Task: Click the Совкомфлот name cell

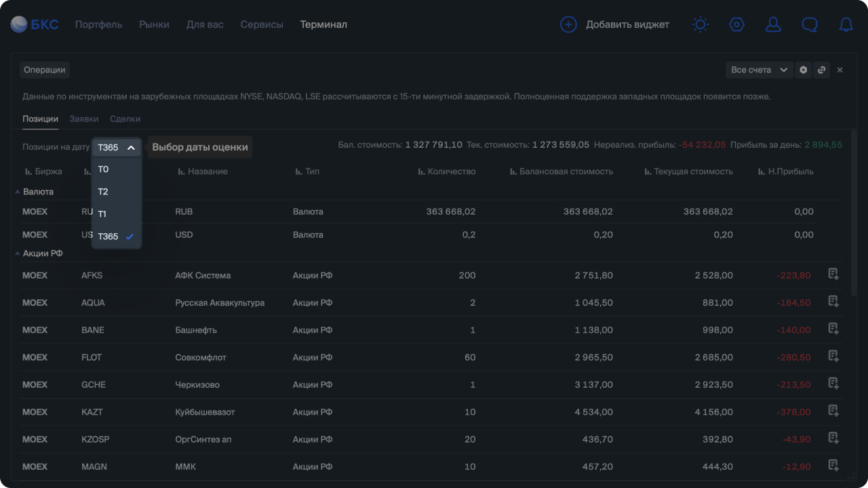Action: pyautogui.click(x=201, y=357)
